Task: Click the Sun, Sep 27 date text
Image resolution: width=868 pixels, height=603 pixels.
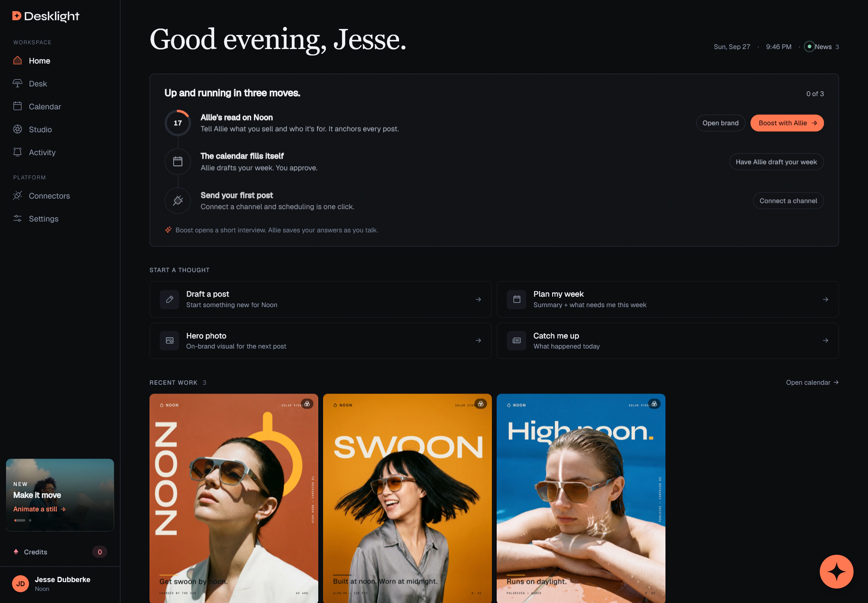Action: [x=732, y=47]
